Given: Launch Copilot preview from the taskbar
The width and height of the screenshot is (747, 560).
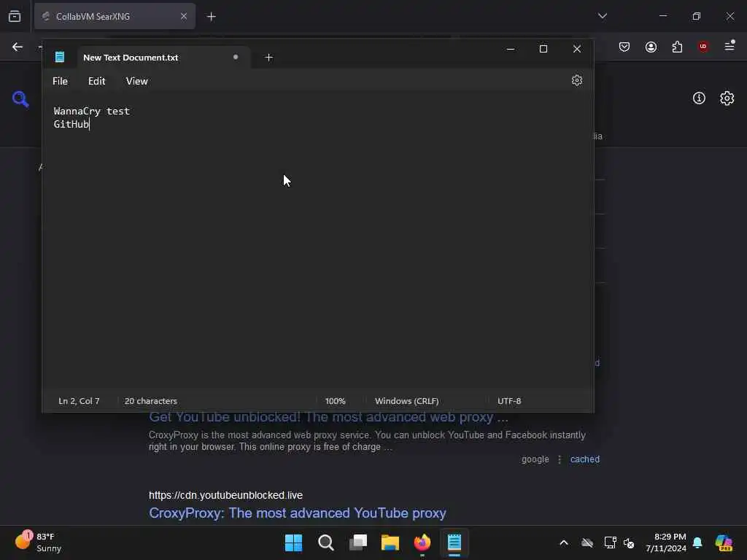Looking at the screenshot, I should (x=724, y=542).
